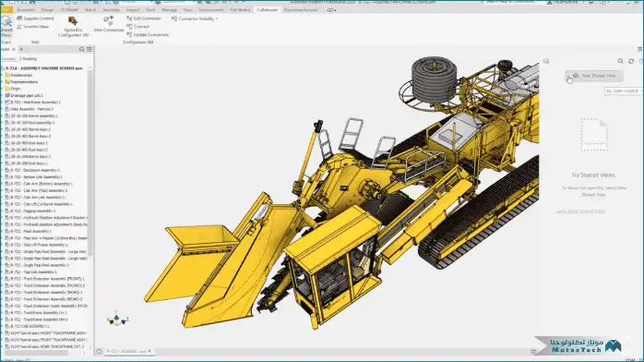Click the model browser horizontal scrollbar

click(x=36, y=353)
